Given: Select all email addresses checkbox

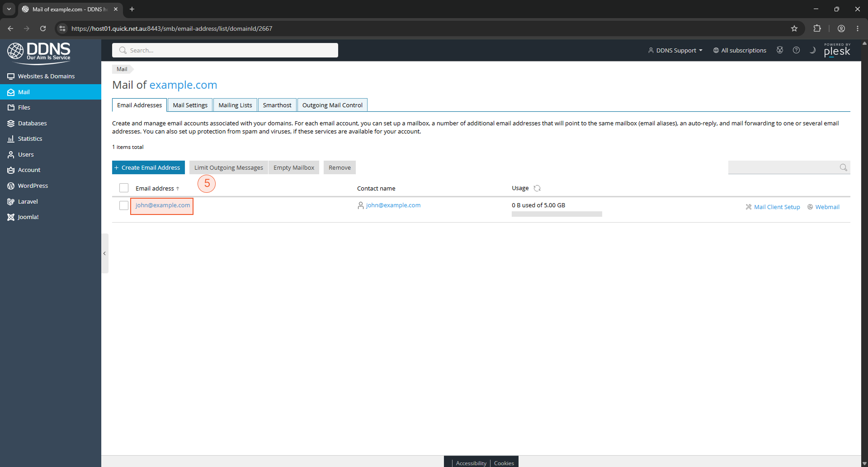Looking at the screenshot, I should pyautogui.click(x=124, y=188).
